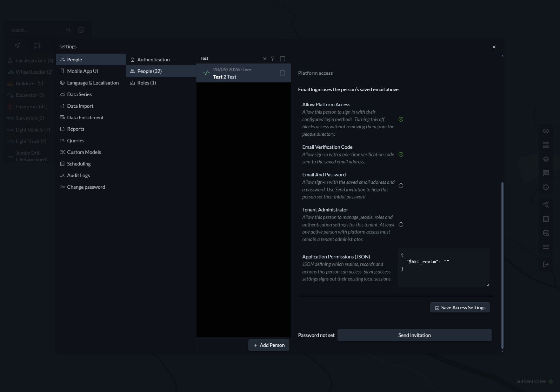Check the Test 2 Test row checkbox
This screenshot has height=392, width=560.
(282, 73)
